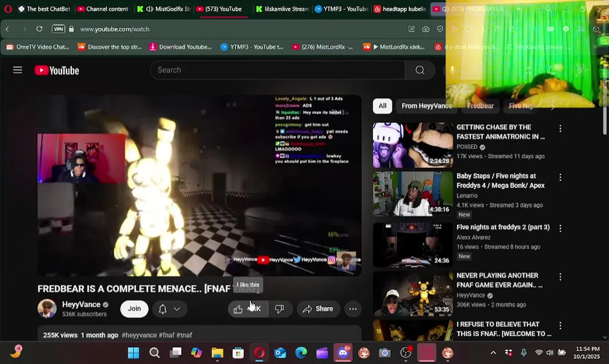Click the YouTube search magnifier button
This screenshot has width=609, height=364.
tap(420, 70)
